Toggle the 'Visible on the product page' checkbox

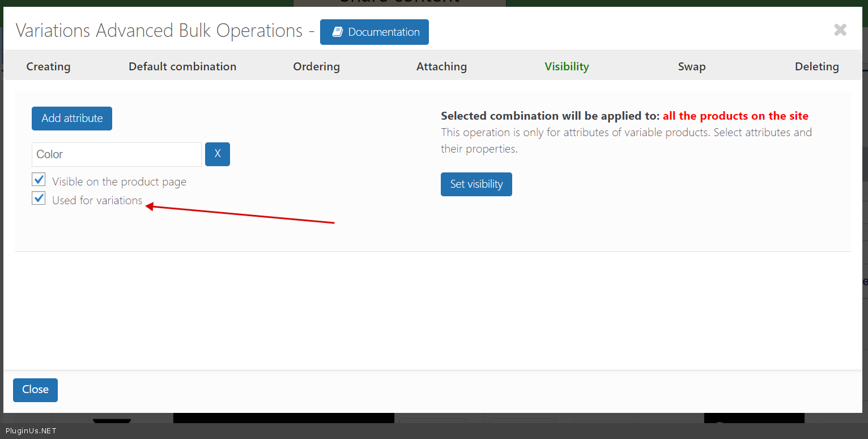click(39, 180)
